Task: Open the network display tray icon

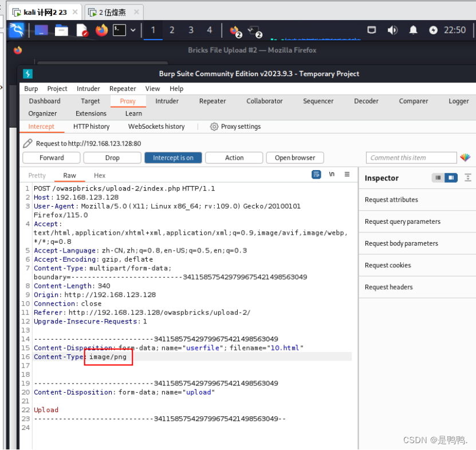Action: point(372,30)
